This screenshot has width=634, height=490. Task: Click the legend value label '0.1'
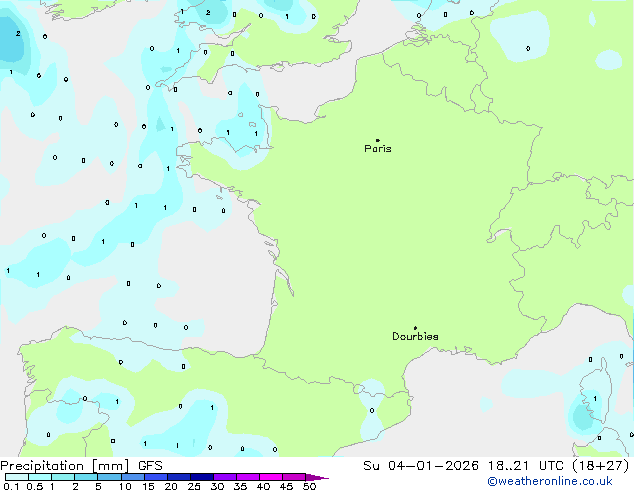coord(12,486)
